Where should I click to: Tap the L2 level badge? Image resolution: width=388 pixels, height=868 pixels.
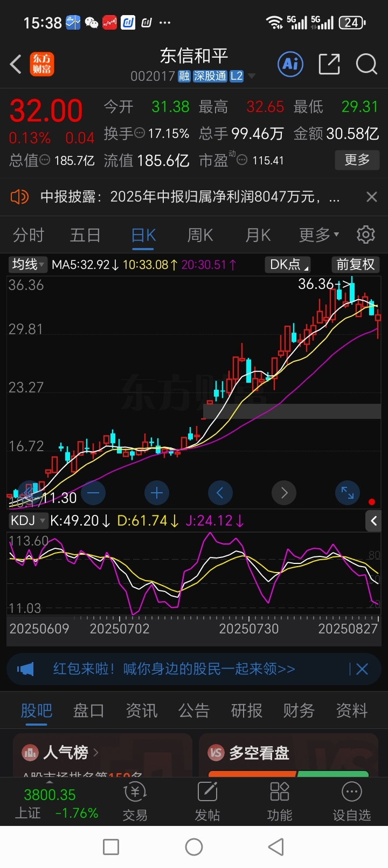tap(237, 76)
